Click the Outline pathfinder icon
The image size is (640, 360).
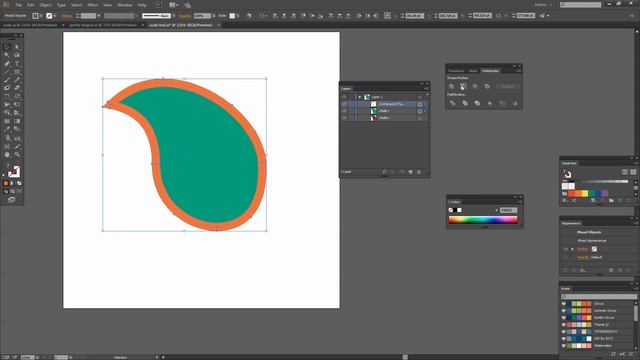pyautogui.click(x=502, y=103)
